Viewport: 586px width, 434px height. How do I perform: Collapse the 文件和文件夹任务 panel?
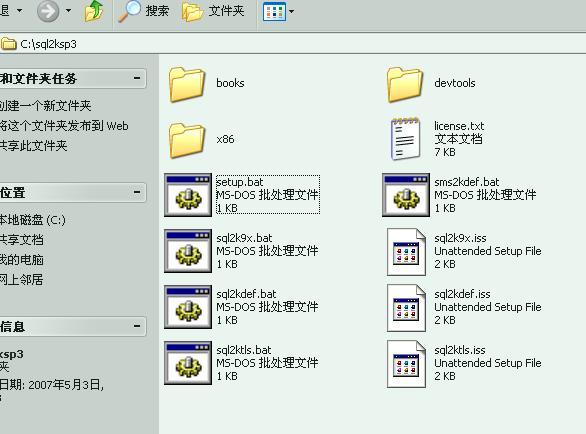click(x=137, y=78)
